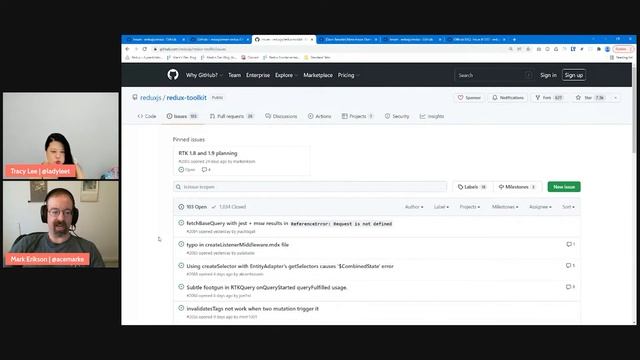Click the issues filter search field
This screenshot has width=640, height=360.
pyautogui.click(x=310, y=187)
